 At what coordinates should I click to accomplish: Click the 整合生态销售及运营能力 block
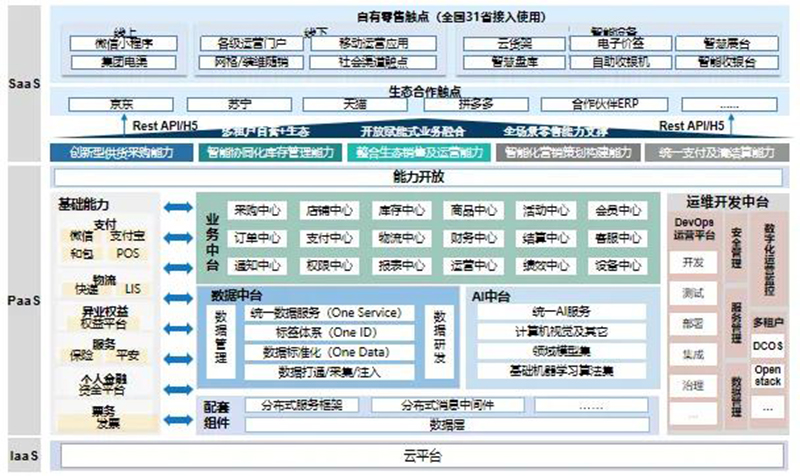(419, 153)
